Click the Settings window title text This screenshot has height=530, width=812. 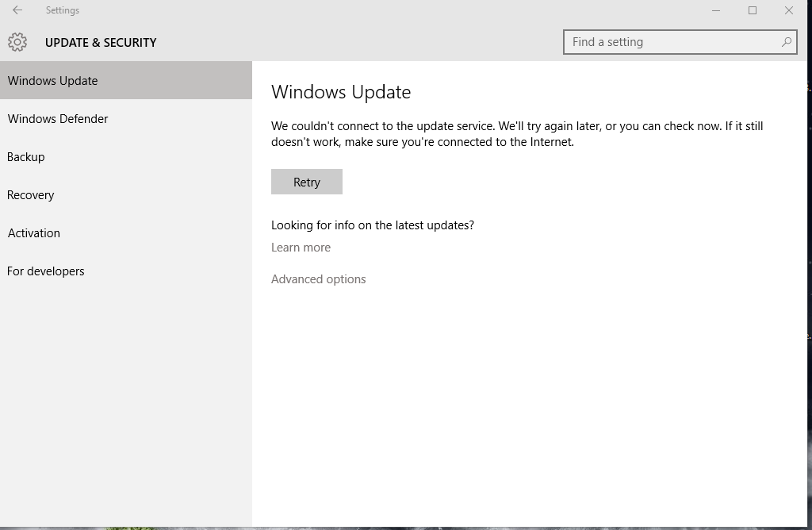62,10
